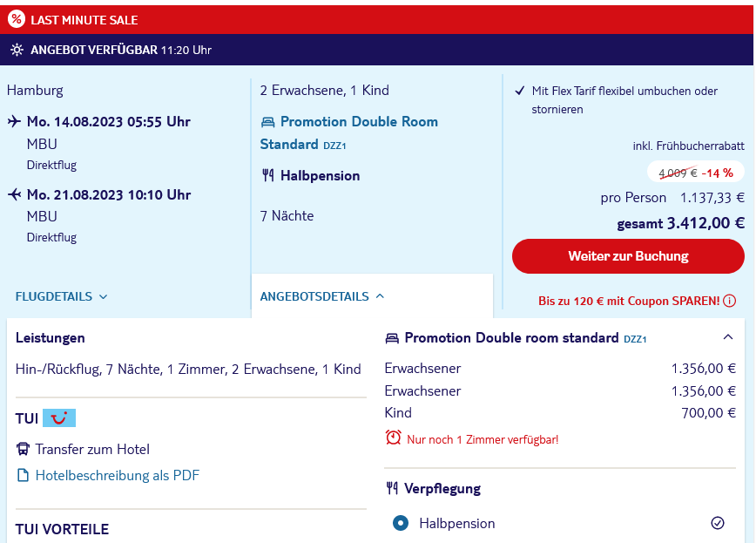Click the bus icon beside Transfer zum Hotel
This screenshot has height=543, width=756.
(x=23, y=450)
